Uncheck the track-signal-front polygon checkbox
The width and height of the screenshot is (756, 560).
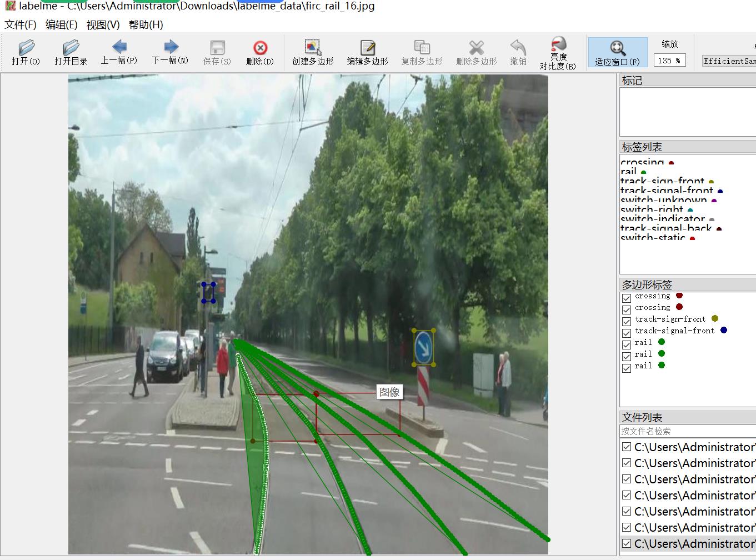tap(627, 333)
